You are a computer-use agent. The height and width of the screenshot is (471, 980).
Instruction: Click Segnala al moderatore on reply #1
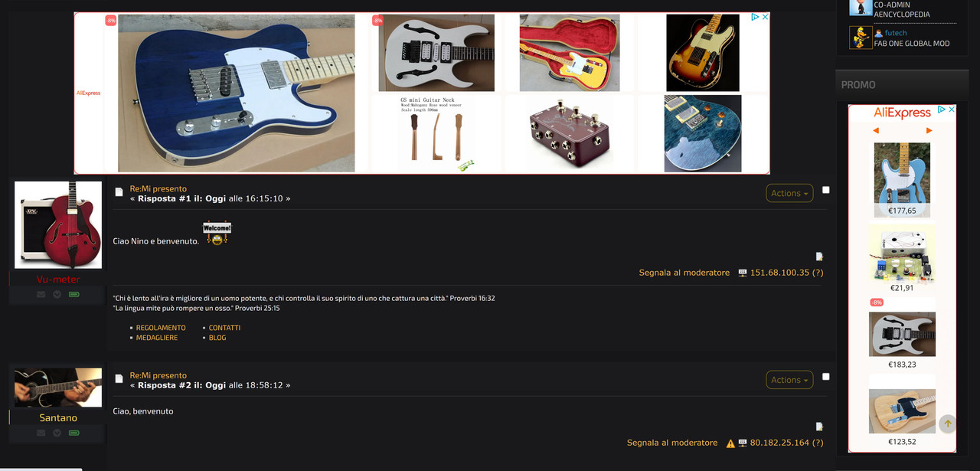click(684, 273)
